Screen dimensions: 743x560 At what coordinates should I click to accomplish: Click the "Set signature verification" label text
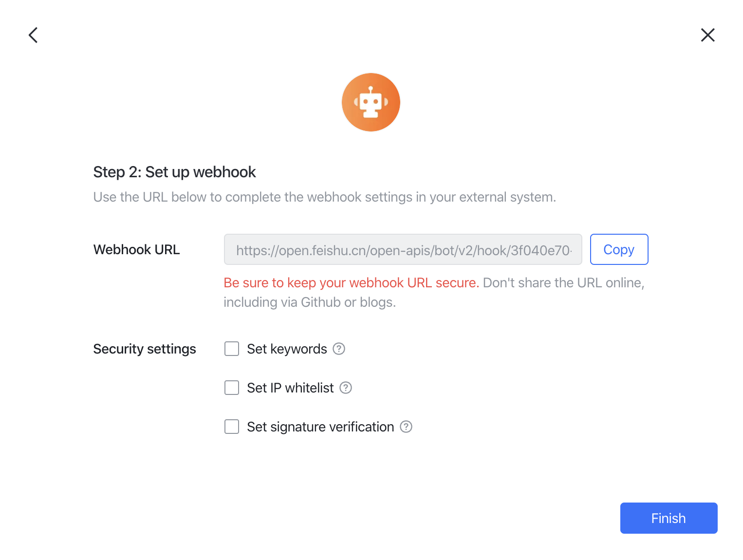click(x=320, y=427)
